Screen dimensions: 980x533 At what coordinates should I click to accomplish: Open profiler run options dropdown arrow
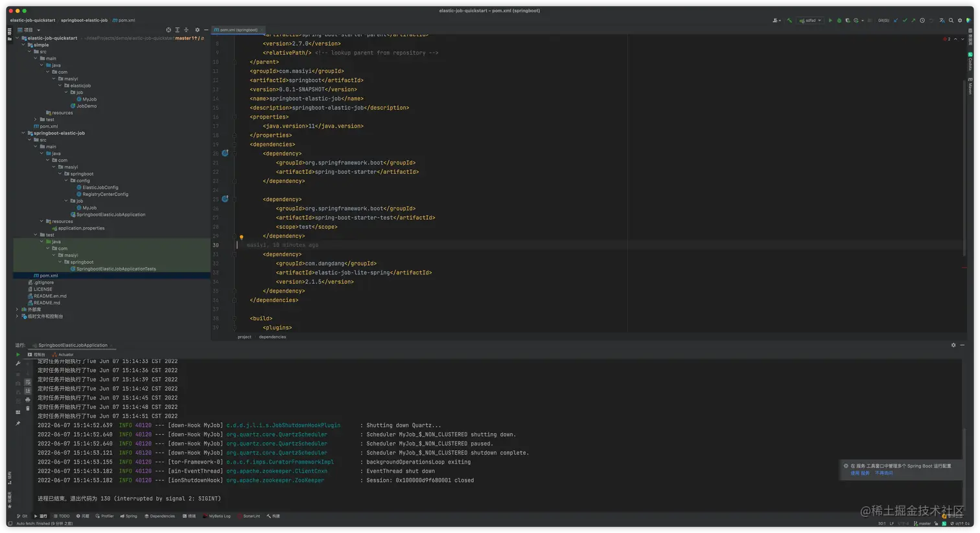(863, 21)
